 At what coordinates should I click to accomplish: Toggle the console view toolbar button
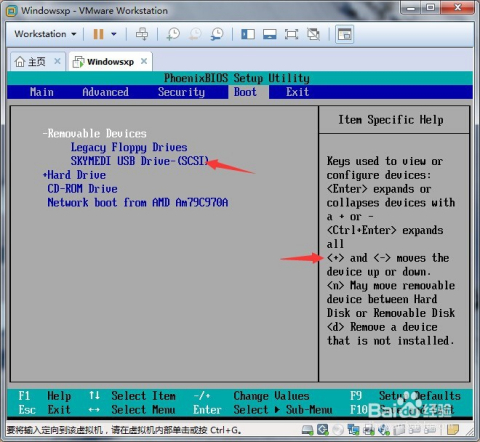(344, 34)
